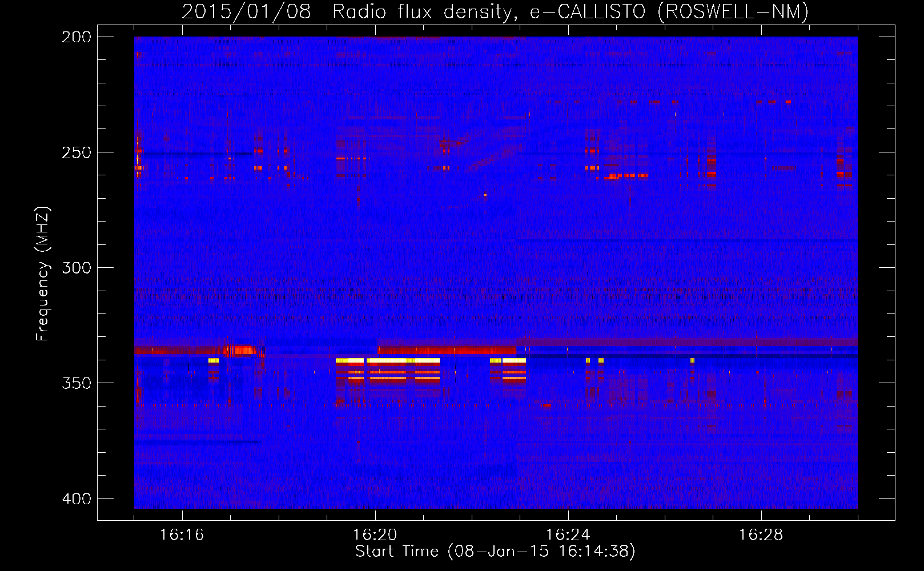924x571 pixels.
Task: Click the 200 frequency tick label
Action: click(77, 37)
